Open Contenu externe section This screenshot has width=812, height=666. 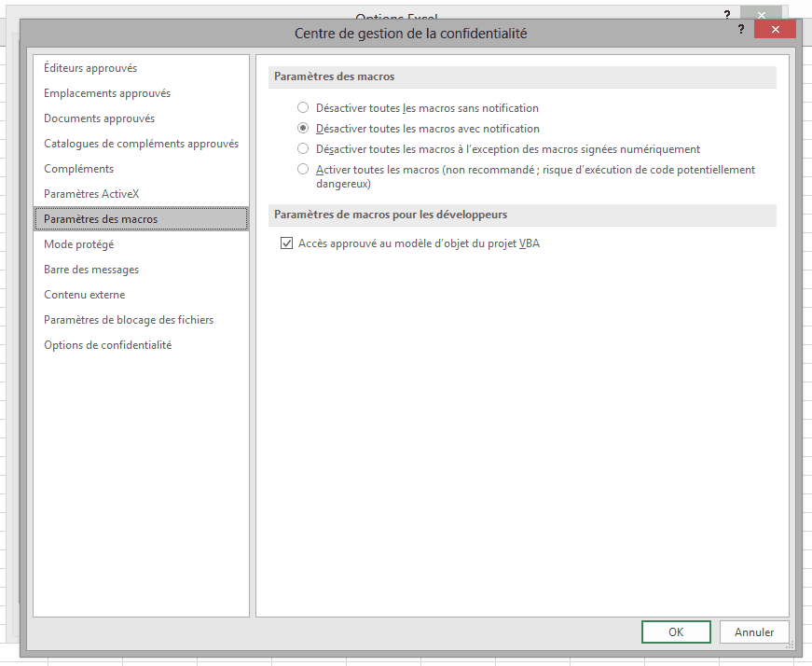pyautogui.click(x=141, y=295)
